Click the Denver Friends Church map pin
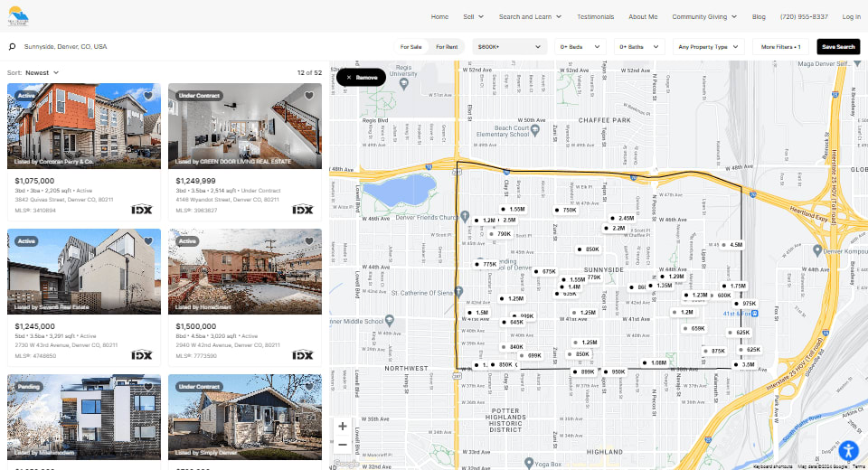This screenshot has height=470, width=868. (465, 216)
